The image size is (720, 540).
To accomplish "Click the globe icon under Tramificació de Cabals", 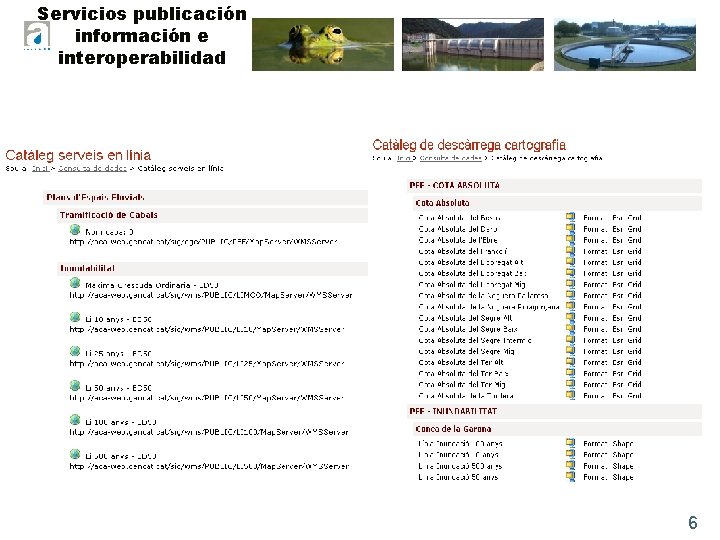I will click(75, 230).
